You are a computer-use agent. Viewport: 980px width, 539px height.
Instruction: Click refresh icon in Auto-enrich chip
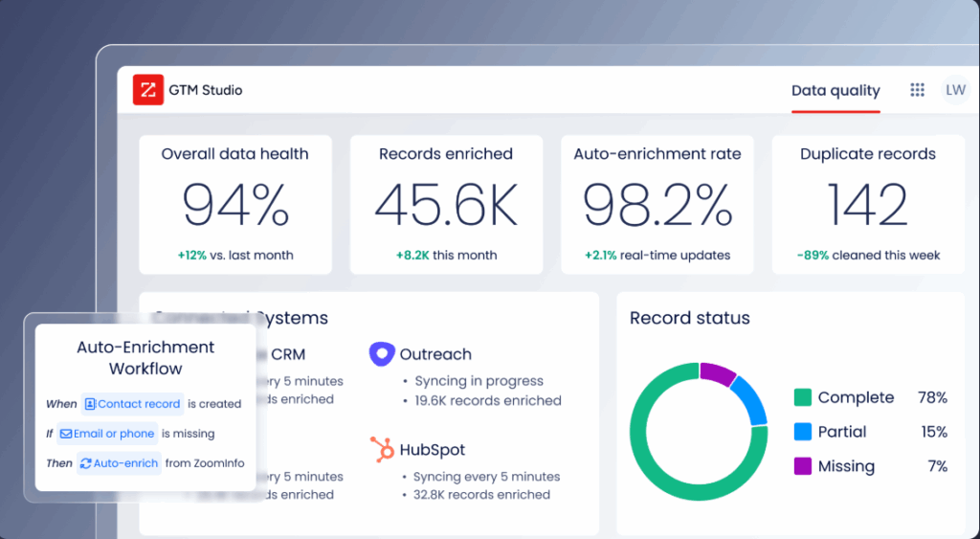(x=86, y=463)
